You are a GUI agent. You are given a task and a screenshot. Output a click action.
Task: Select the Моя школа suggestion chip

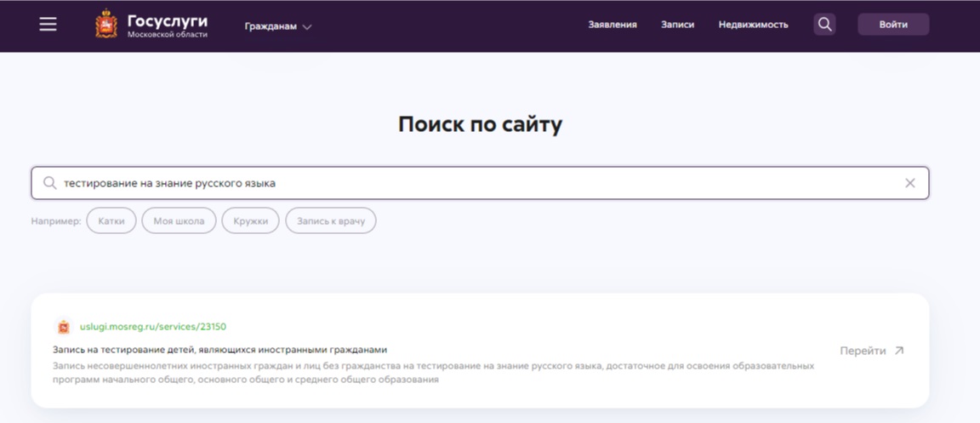(179, 221)
